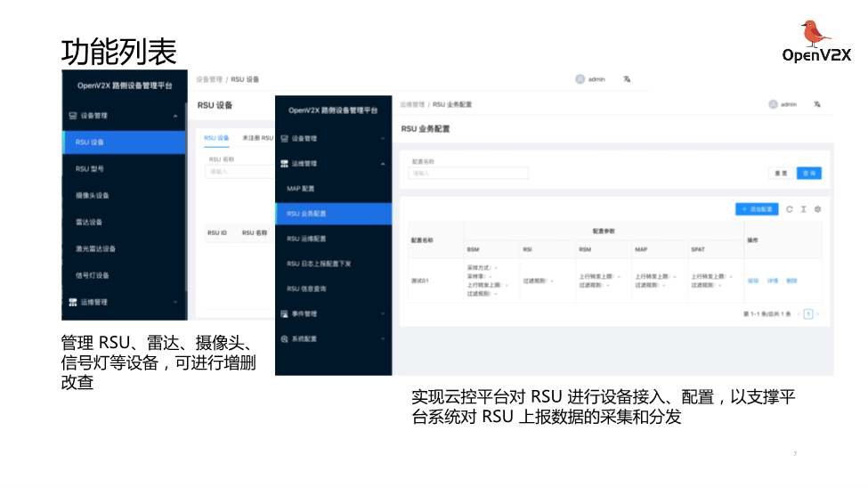
Task: Click the refresh icon beside 添加配置
Action: click(x=790, y=209)
